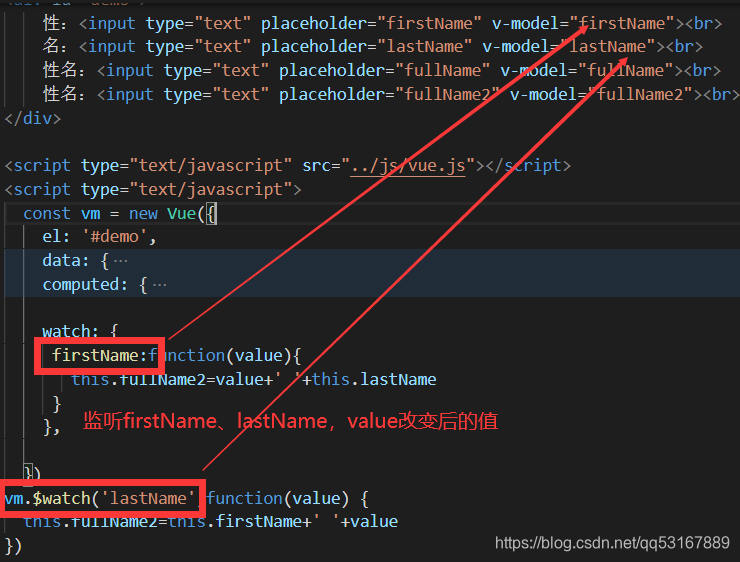Click the closing </div> tag
Screen dimensions: 740x562
coord(33,118)
